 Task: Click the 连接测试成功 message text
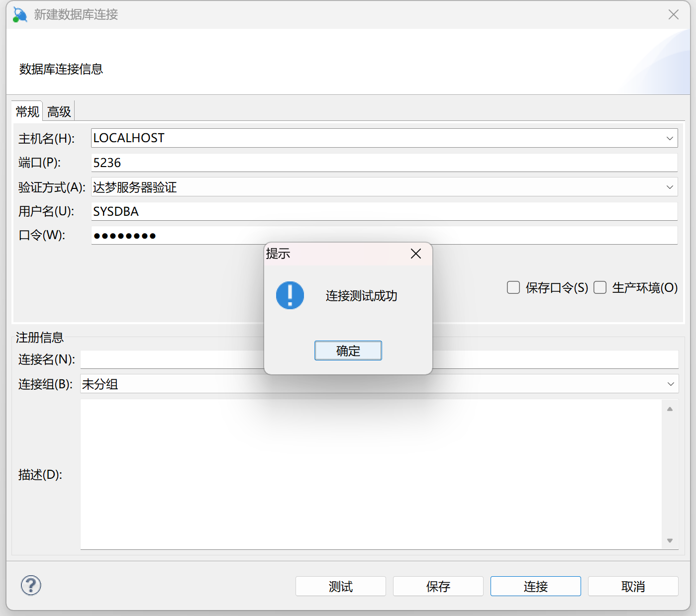coord(362,296)
